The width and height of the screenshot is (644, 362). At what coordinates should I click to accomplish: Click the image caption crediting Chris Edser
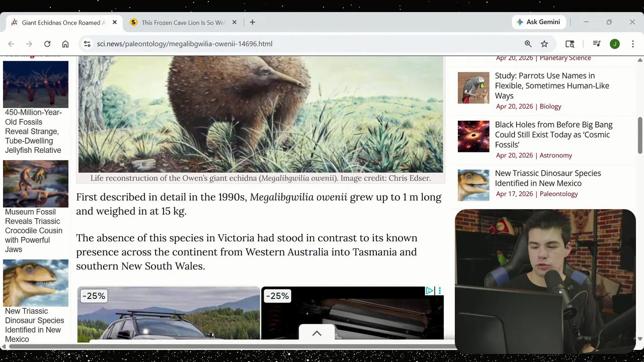[x=261, y=178]
